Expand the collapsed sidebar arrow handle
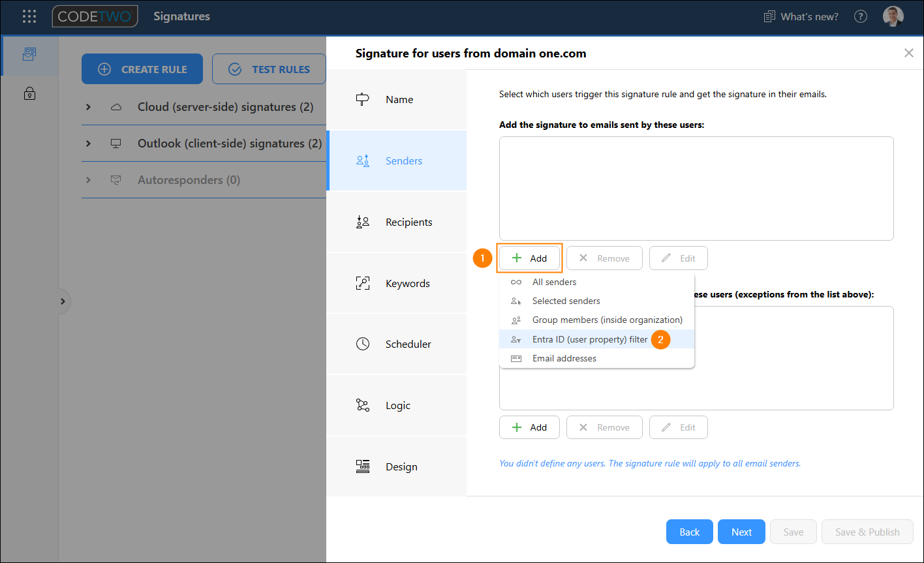This screenshot has width=924, height=563. coord(63,301)
